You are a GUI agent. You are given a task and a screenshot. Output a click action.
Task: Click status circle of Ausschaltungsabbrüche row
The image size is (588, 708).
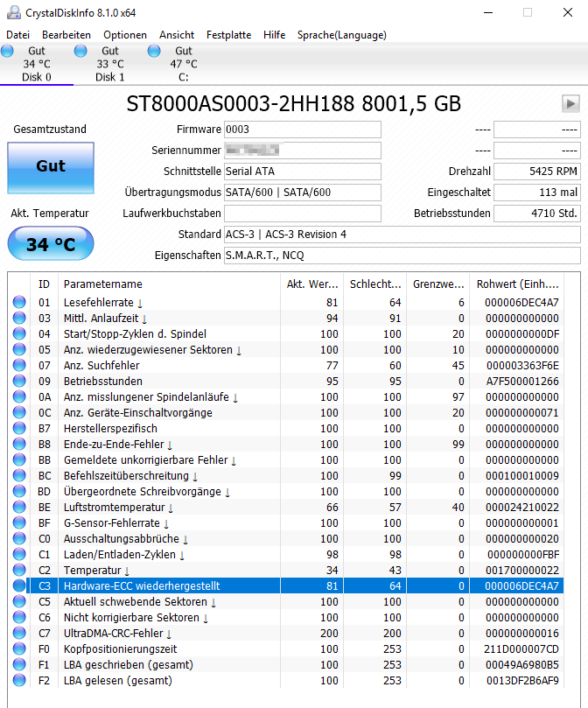pyautogui.click(x=19, y=539)
